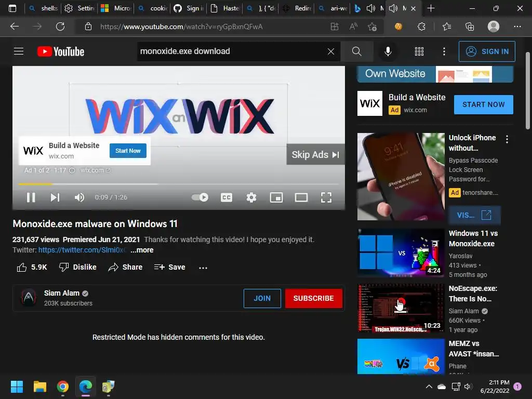This screenshot has height=399, width=532.
Task: Go back in browser
Action: coord(14,26)
